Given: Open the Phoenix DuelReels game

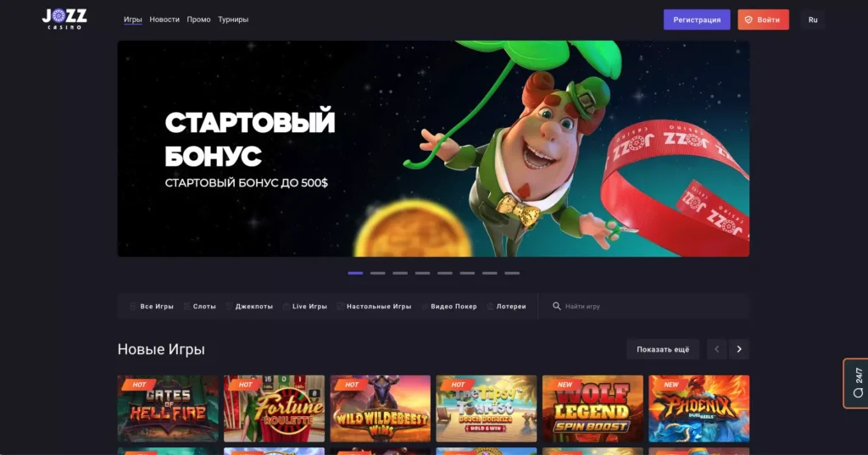Looking at the screenshot, I should [x=698, y=408].
